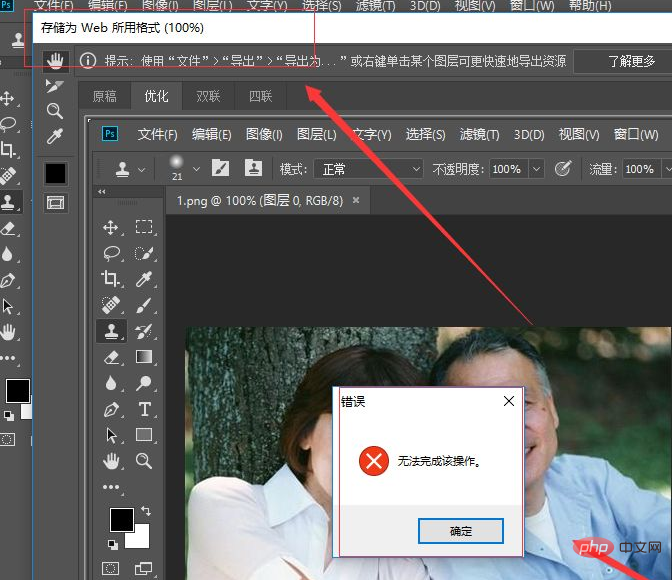The width and height of the screenshot is (672, 580).
Task: Select the Slice Select tool in Save for Web dialog
Action: [x=55, y=86]
